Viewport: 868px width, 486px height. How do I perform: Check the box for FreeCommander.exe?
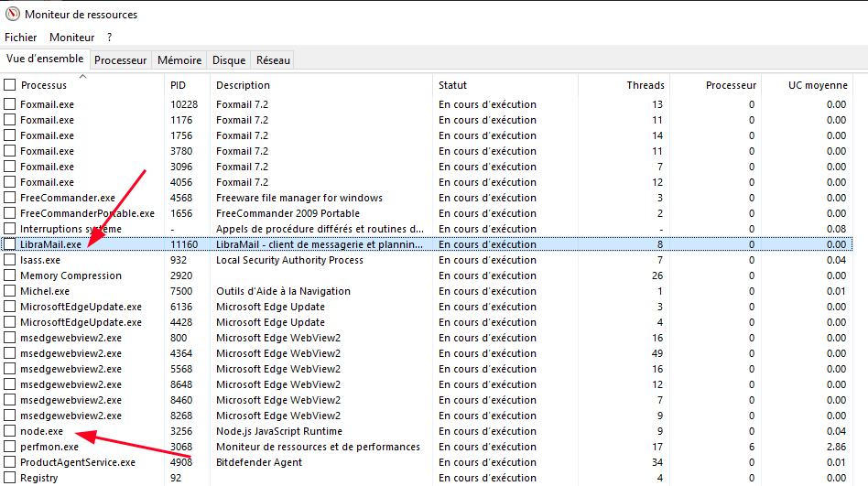9,198
